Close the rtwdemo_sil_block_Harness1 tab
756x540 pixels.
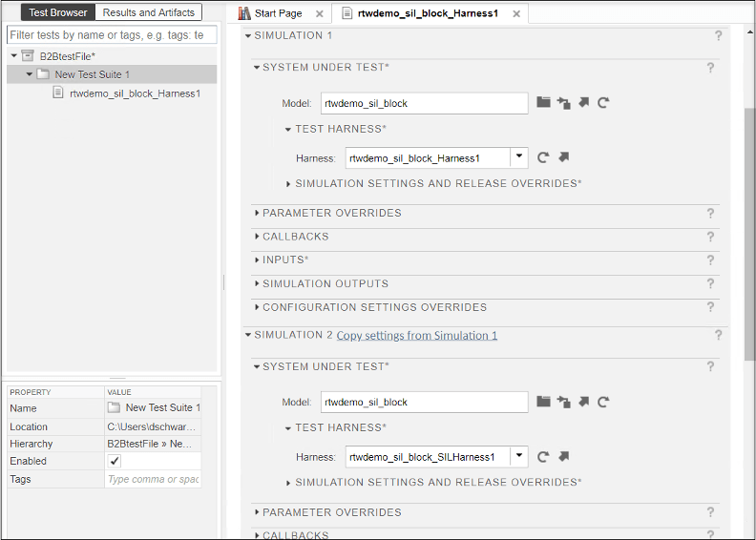pyautogui.click(x=516, y=14)
